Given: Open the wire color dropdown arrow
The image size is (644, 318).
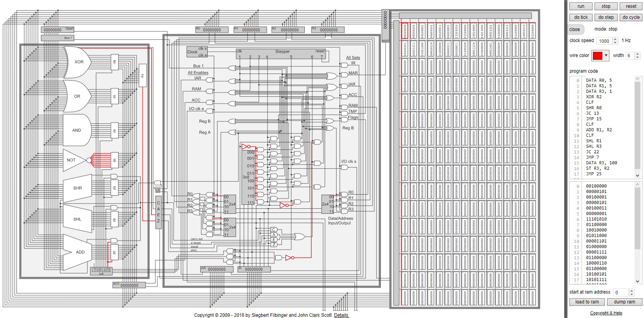Looking at the screenshot, I should click(x=606, y=55).
